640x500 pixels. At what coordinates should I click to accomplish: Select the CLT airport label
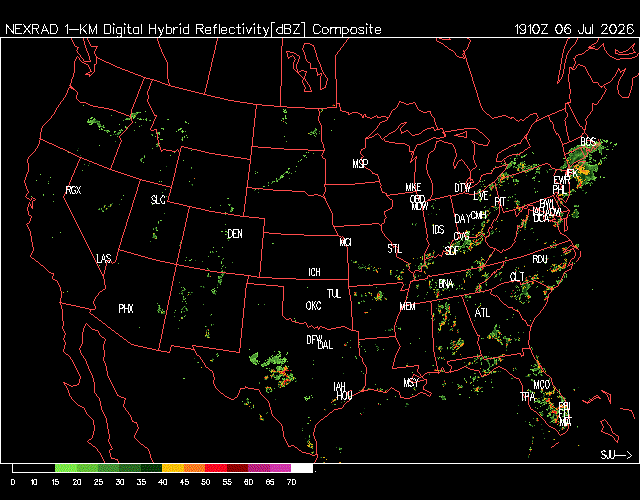tap(517, 277)
